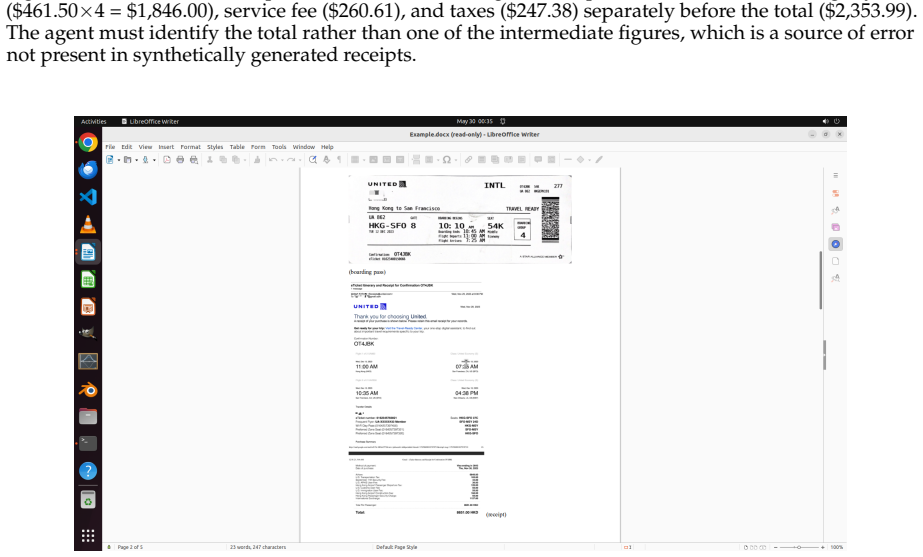Click the 100% zoom level value

click(x=836, y=548)
